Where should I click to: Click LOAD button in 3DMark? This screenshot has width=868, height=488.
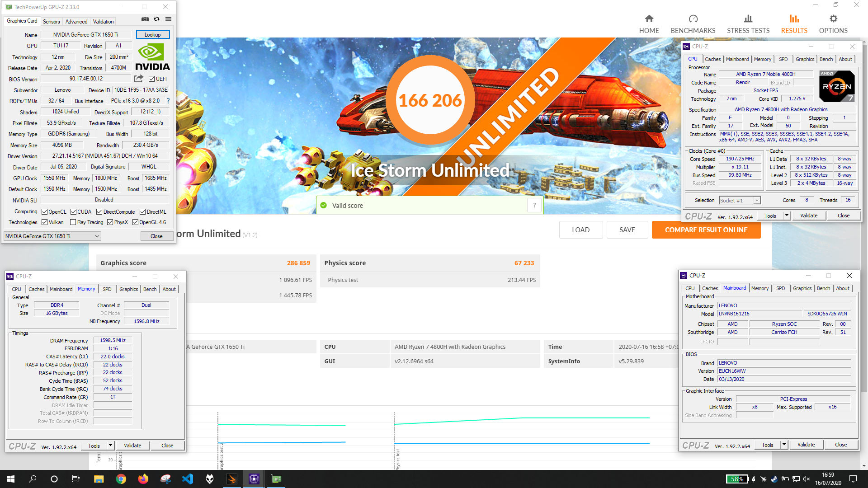(x=580, y=230)
